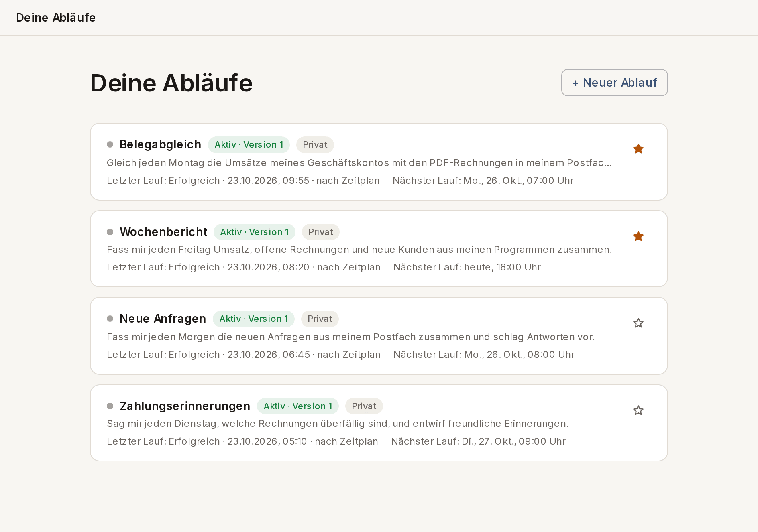Click description 'Fass mir jeden Freitag Umsatz'

click(x=359, y=250)
